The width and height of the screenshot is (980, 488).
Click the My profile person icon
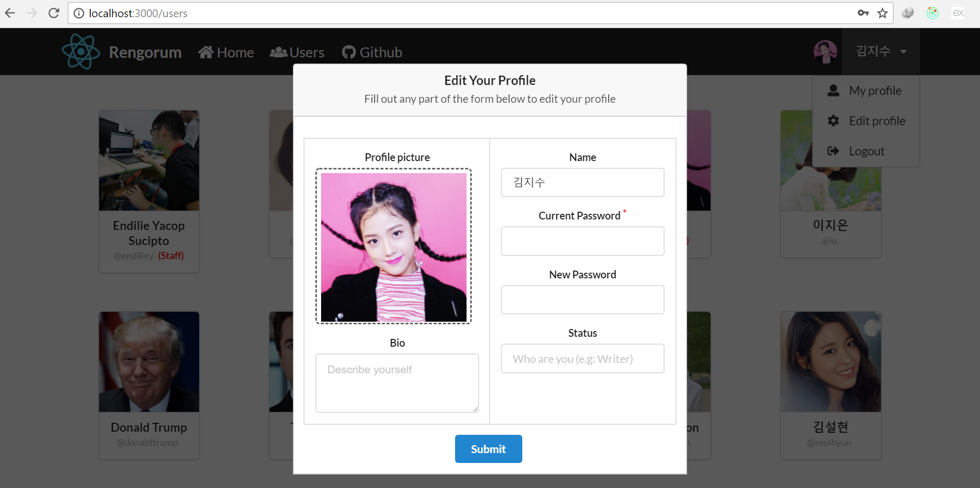(x=834, y=91)
